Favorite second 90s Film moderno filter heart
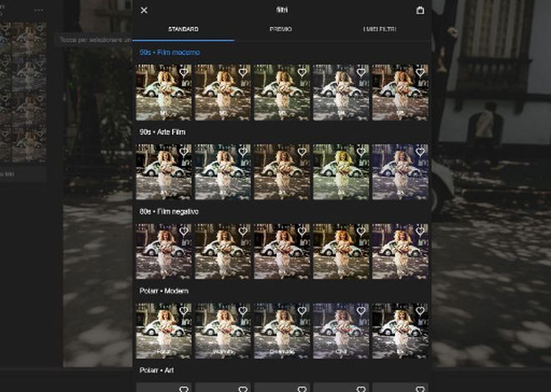Image resolution: width=551 pixels, height=392 pixels. coord(243,73)
